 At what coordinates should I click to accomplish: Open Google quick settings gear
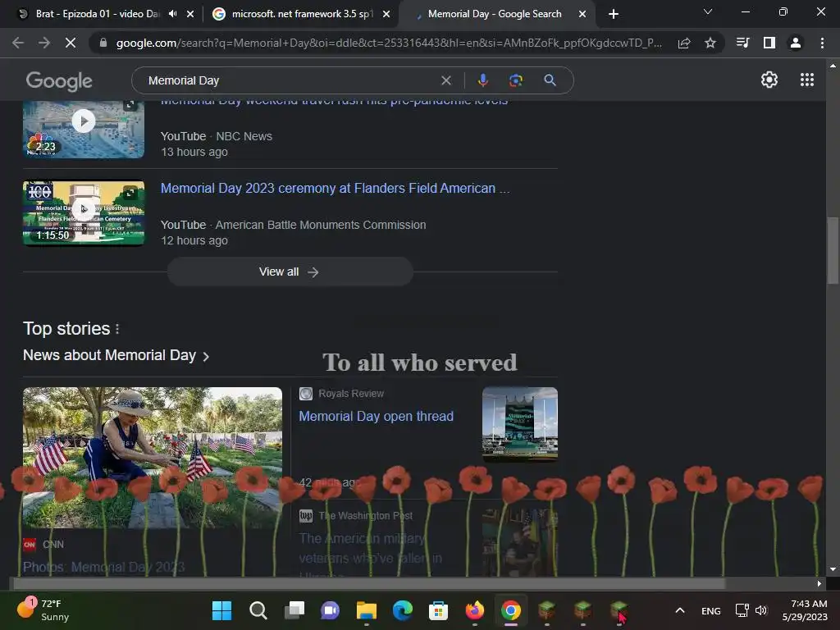pos(769,80)
